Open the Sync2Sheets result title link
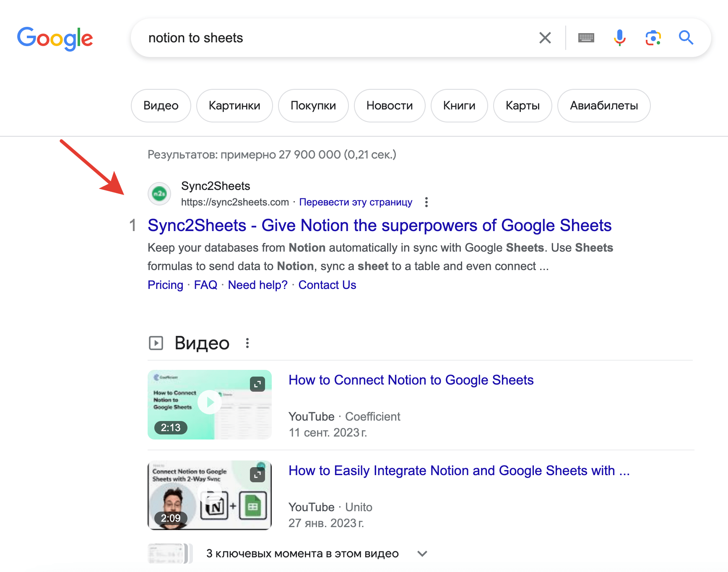This screenshot has width=728, height=572. pos(379,226)
